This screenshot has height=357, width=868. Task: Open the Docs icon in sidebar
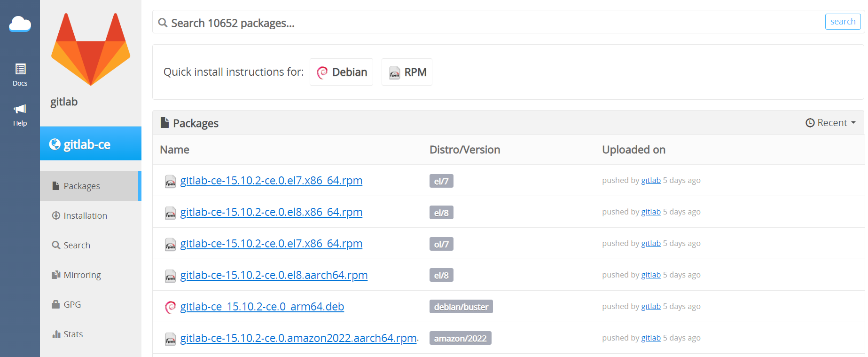(20, 75)
